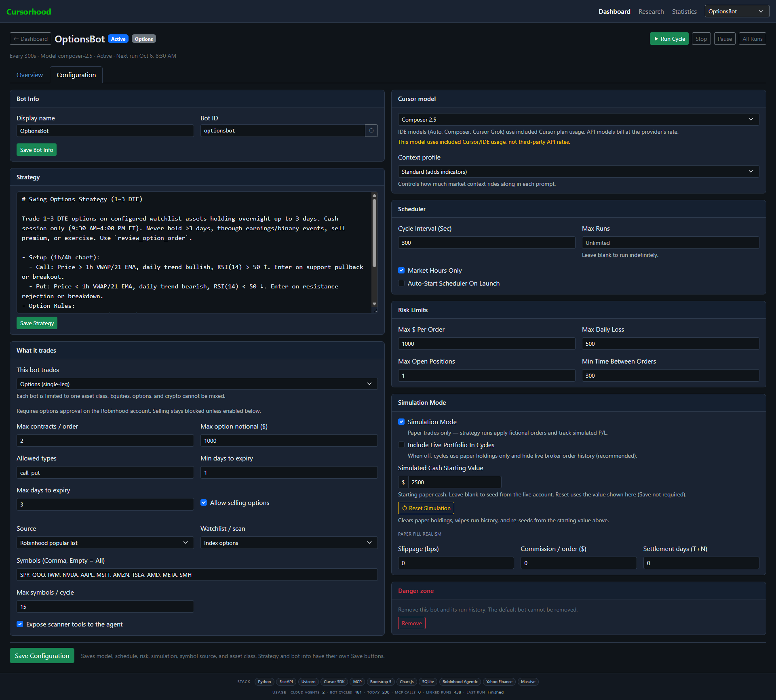
Task: Click the Stop button
Action: click(x=701, y=39)
